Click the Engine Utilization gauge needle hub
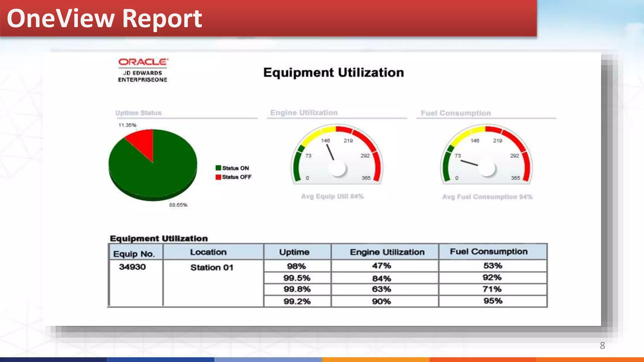644x362 pixels. 337,168
